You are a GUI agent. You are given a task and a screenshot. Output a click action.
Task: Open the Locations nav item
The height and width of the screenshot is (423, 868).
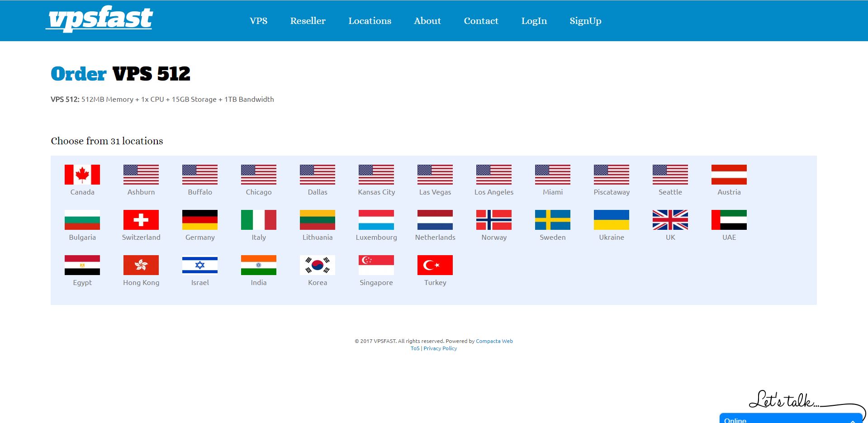(x=370, y=21)
